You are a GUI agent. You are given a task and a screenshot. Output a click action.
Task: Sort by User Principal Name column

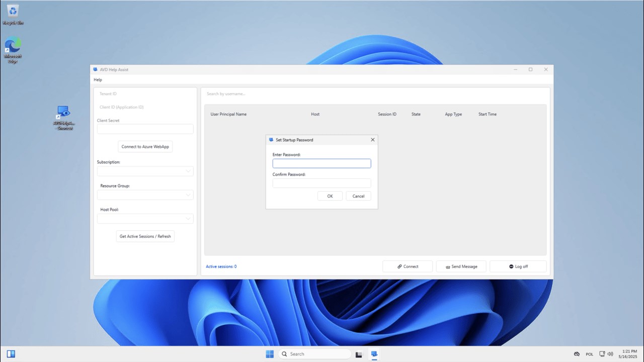(228, 114)
